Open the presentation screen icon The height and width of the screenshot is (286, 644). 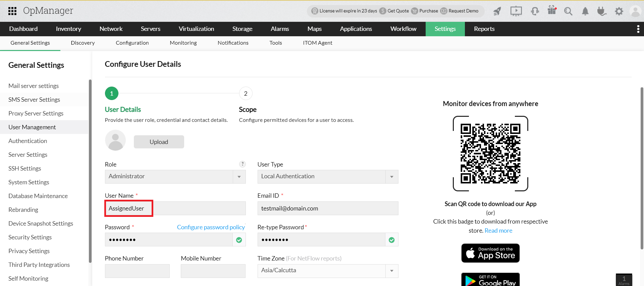click(x=516, y=11)
